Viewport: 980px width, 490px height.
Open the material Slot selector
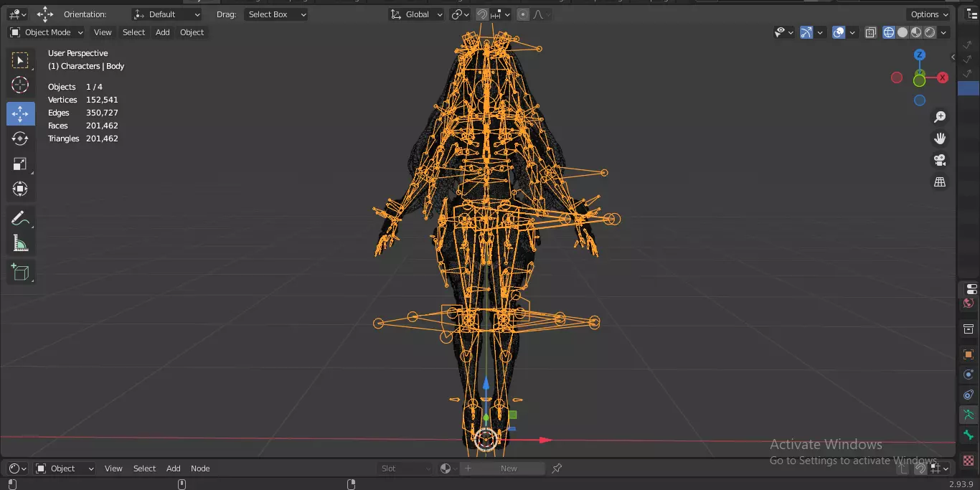point(405,468)
